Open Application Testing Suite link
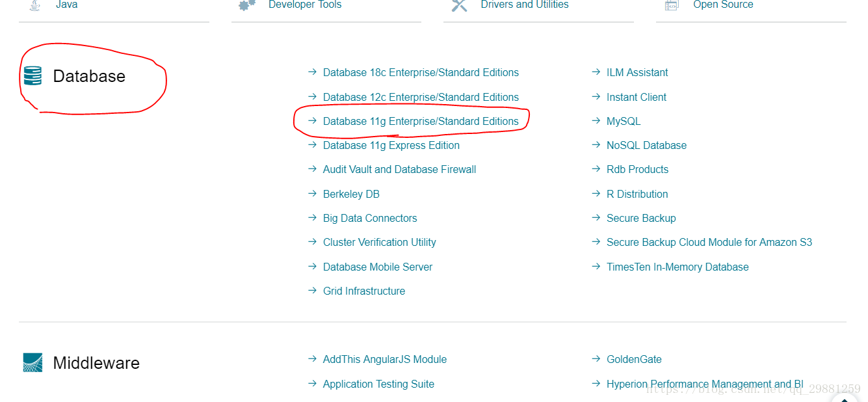Image resolution: width=868 pixels, height=402 pixels. 378,384
